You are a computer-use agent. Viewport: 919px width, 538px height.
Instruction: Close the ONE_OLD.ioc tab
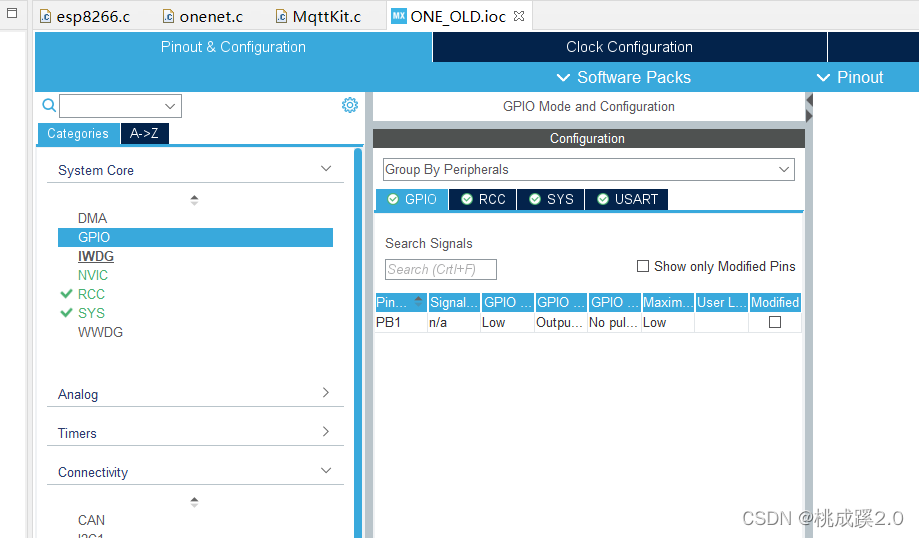click(519, 16)
